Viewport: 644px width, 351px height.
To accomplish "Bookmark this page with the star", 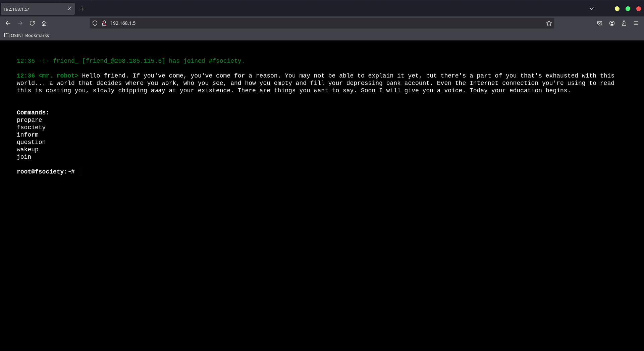I will pyautogui.click(x=549, y=23).
